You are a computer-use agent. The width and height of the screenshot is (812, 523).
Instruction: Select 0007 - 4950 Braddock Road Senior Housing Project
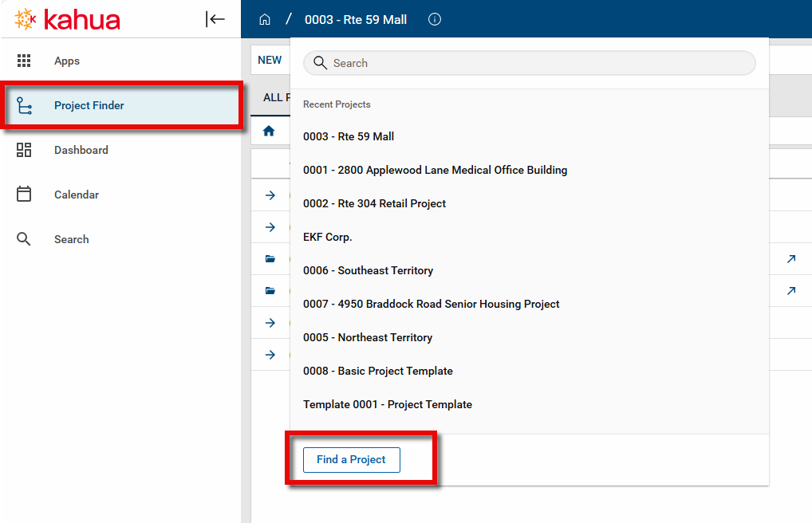pyautogui.click(x=431, y=304)
